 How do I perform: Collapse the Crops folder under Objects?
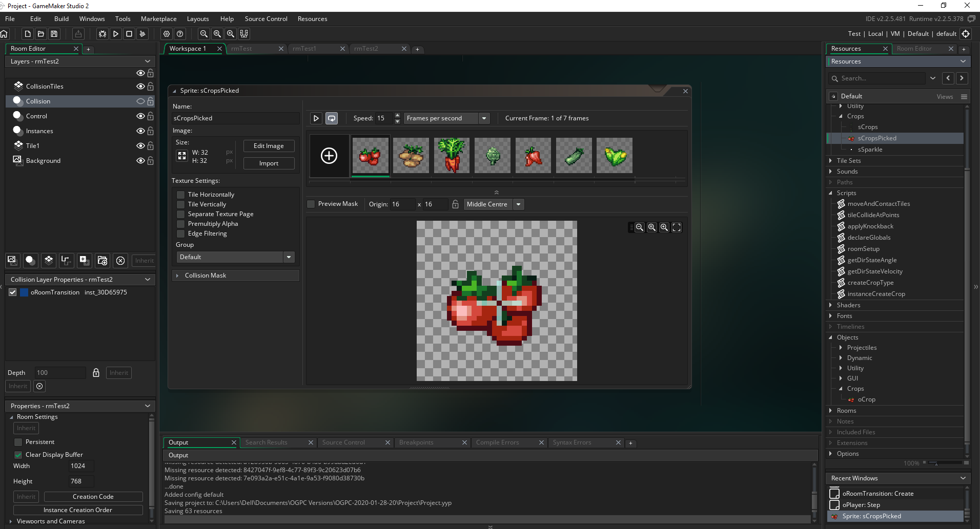[x=842, y=389]
